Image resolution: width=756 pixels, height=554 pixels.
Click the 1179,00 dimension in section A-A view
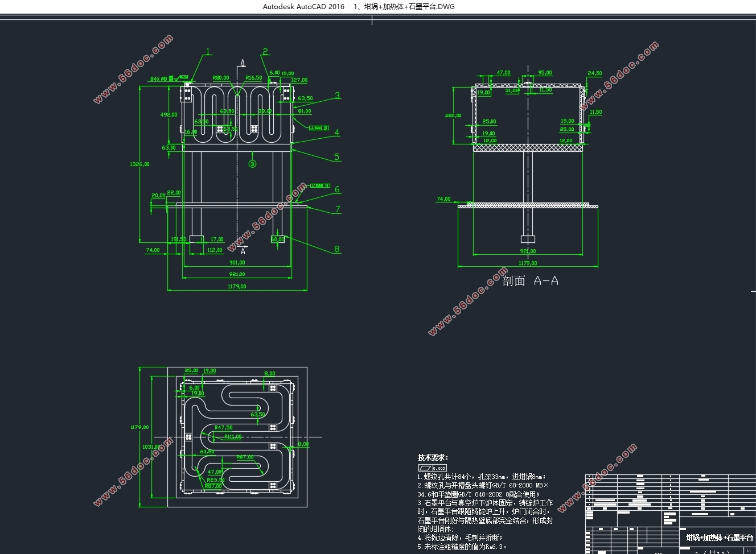point(528,263)
